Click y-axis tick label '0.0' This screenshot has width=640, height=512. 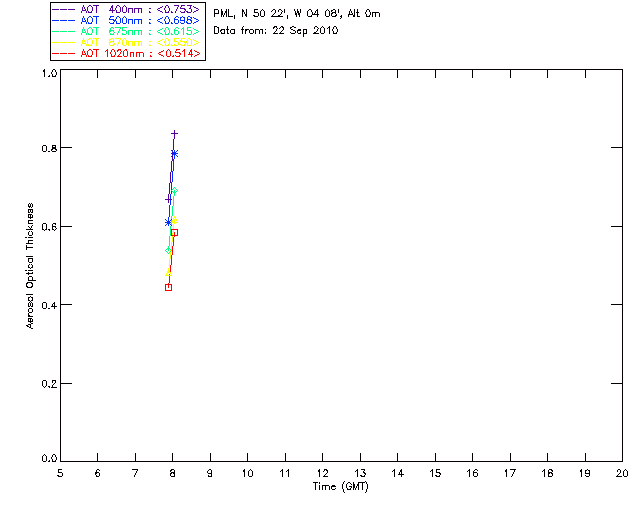(49, 459)
